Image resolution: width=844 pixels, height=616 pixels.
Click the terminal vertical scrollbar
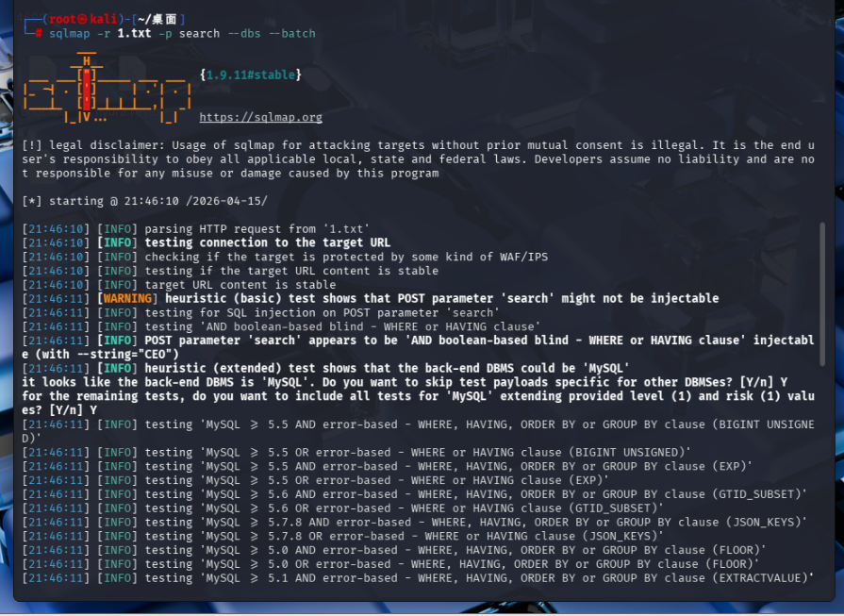[822, 294]
